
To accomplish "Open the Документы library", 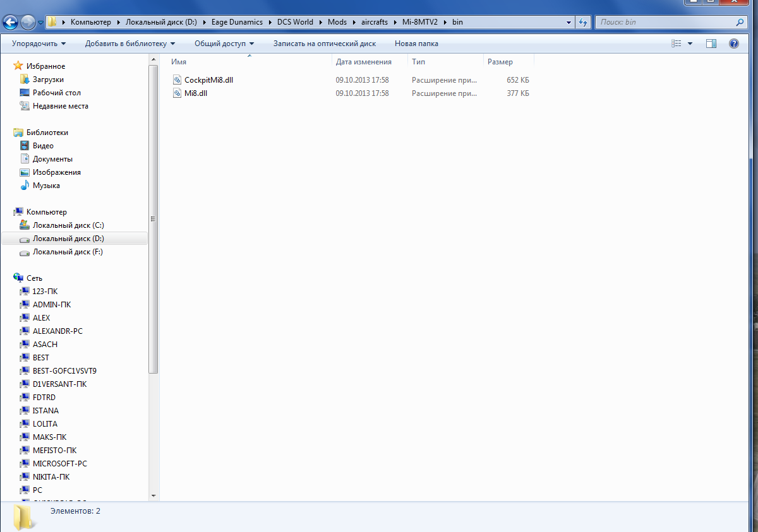I will (x=52, y=159).
